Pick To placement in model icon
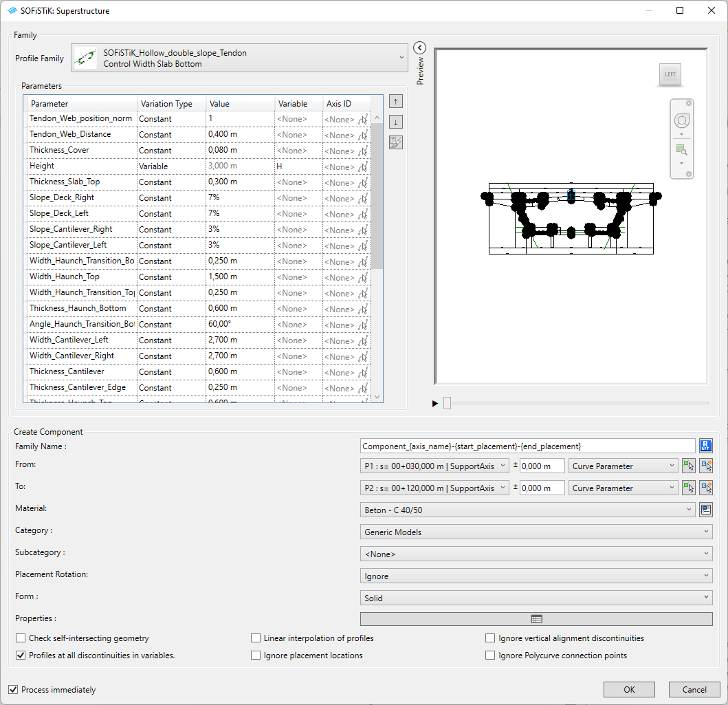Viewport: 728px width, 705px height. 688,488
